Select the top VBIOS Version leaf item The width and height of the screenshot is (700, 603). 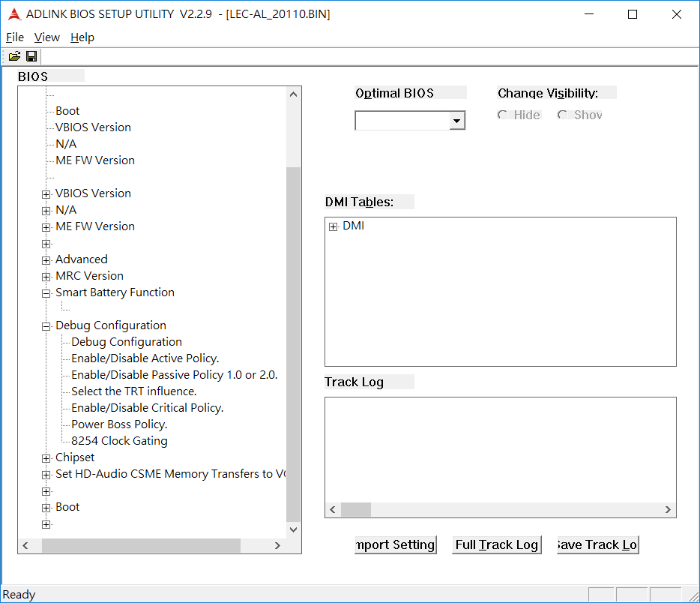(93, 127)
